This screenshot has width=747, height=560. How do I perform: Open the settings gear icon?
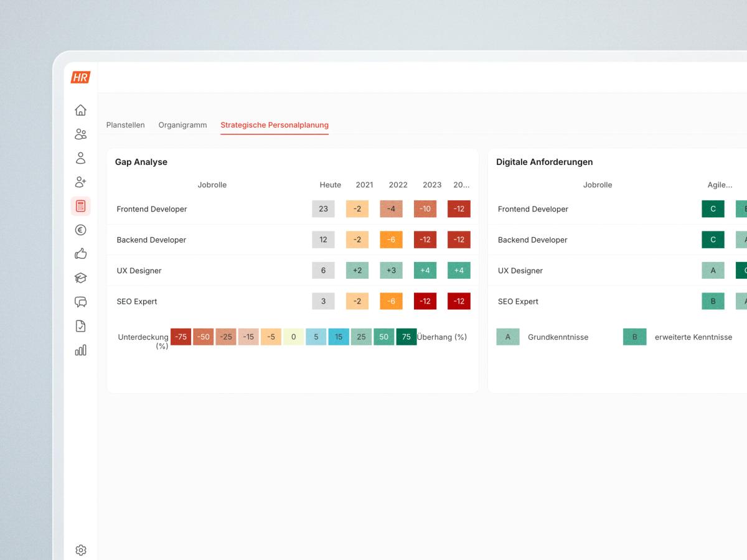click(x=80, y=550)
